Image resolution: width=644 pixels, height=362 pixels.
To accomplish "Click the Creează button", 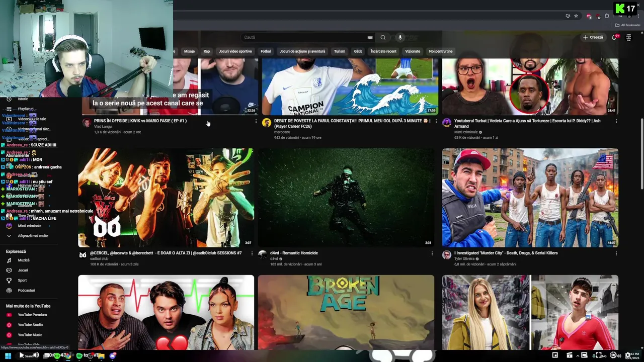I will pos(593,37).
